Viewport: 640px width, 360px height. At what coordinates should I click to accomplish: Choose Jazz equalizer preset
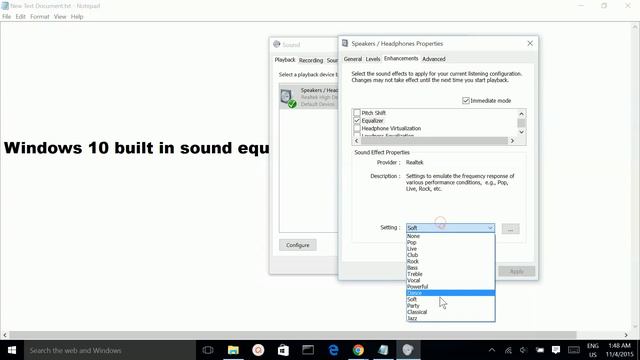pos(451,318)
